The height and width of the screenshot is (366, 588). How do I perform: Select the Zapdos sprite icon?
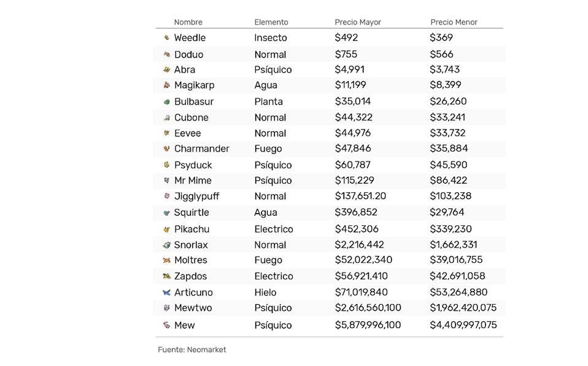[x=166, y=276]
